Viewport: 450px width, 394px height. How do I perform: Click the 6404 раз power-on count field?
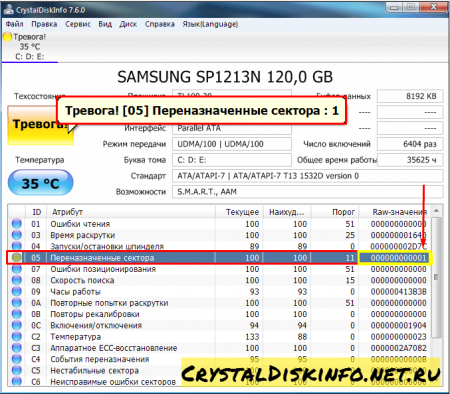click(410, 144)
